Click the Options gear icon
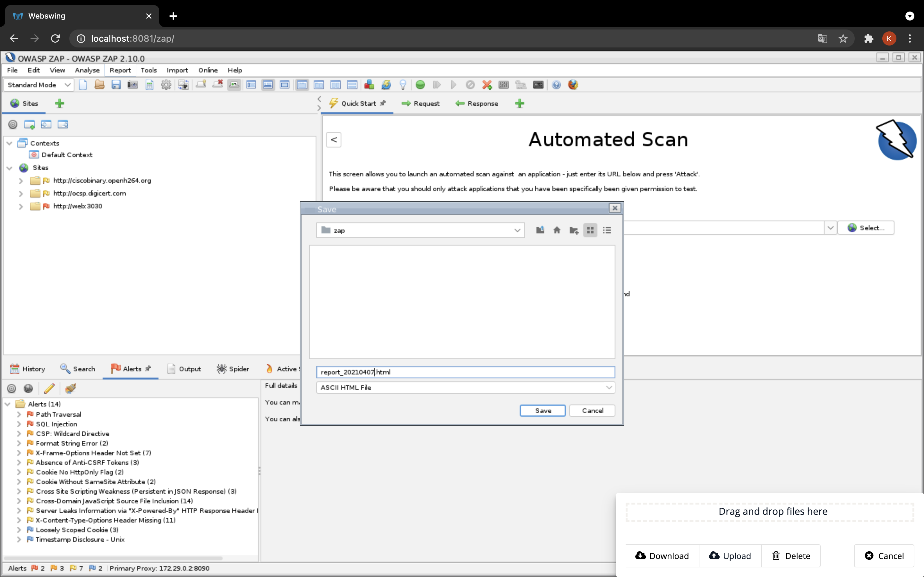 tap(166, 85)
